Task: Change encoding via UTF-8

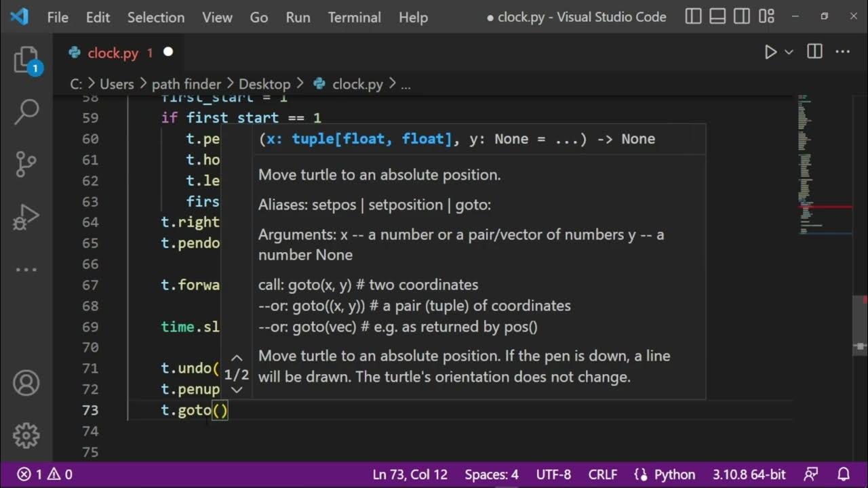Action: (x=554, y=474)
